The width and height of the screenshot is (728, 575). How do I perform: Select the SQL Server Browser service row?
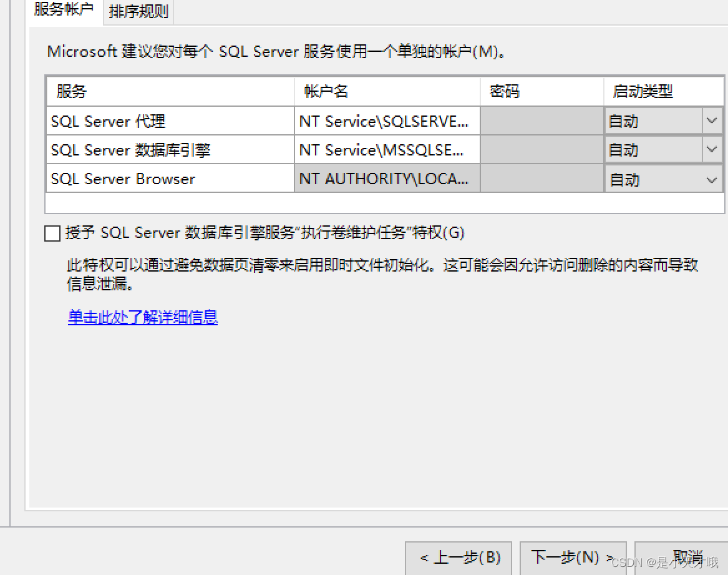click(168, 179)
